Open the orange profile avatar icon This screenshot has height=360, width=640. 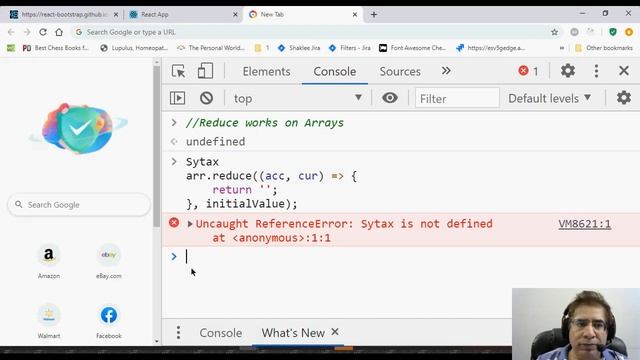click(629, 32)
